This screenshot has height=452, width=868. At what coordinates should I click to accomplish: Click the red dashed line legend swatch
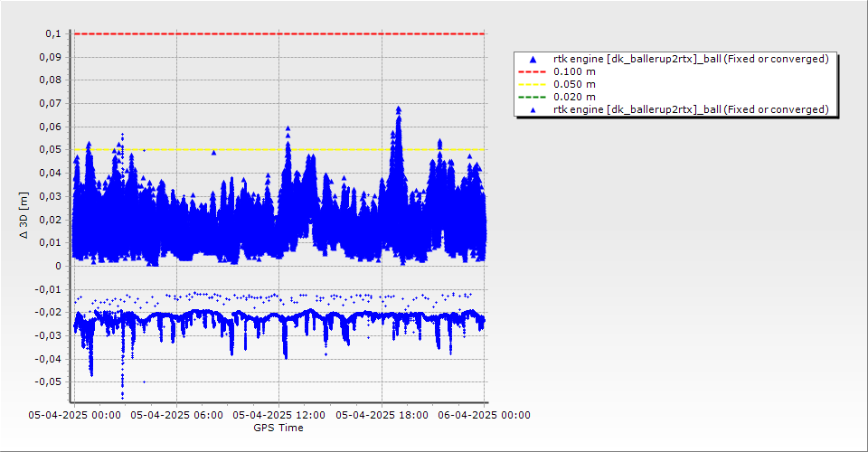tap(533, 71)
